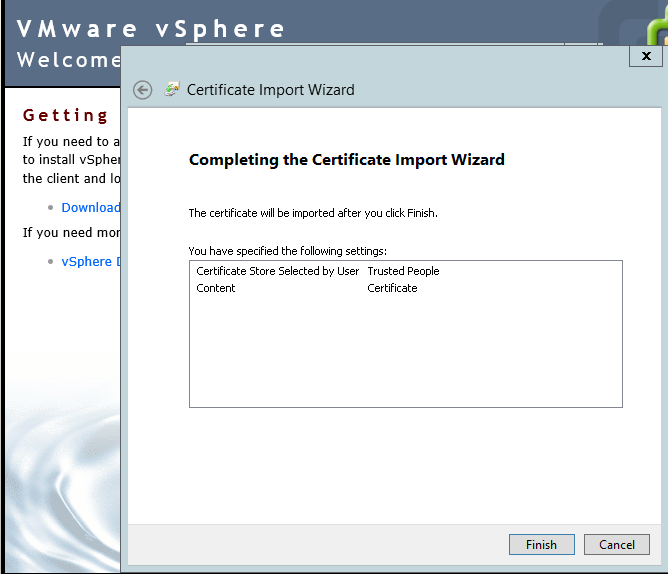Screen dimensions: 668x574
Task: Click the VMware vSphere banner title
Action: pos(150,29)
